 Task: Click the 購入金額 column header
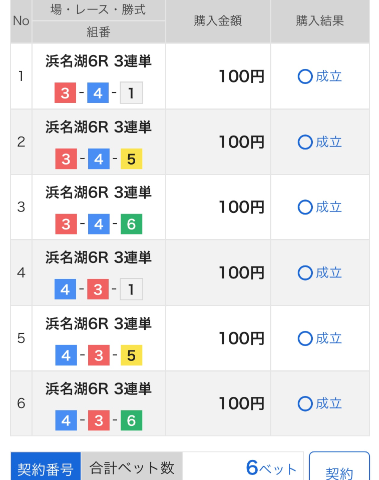tap(218, 21)
